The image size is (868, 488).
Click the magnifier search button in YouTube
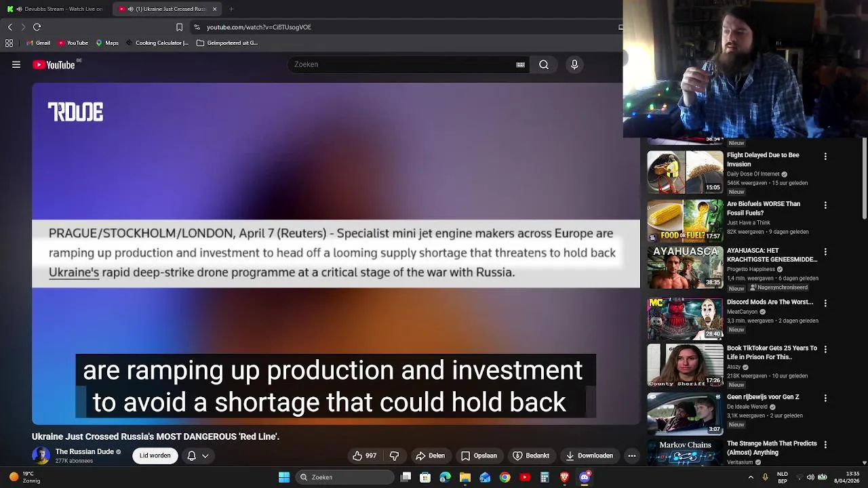[544, 64]
